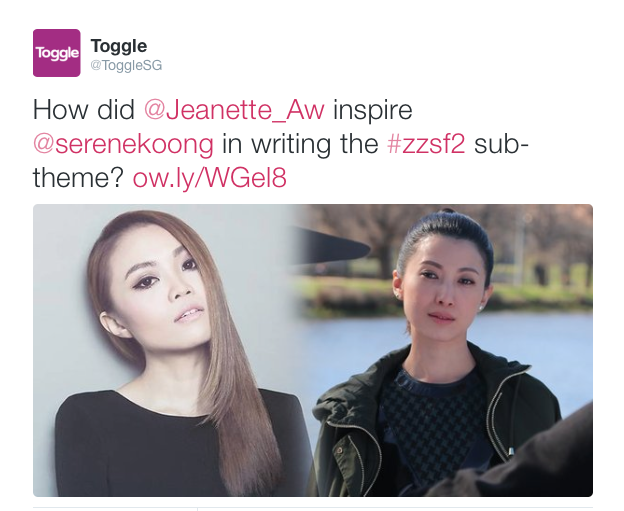Click the word "theme?" in the tweet
Viewport: 624px width, 511px height.
[x=78, y=177]
